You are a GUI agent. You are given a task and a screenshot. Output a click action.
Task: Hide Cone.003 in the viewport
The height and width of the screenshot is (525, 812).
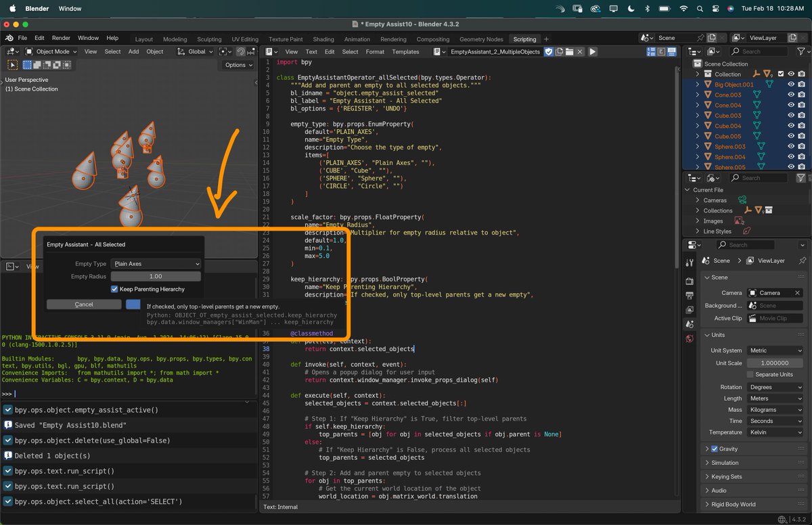(791, 95)
